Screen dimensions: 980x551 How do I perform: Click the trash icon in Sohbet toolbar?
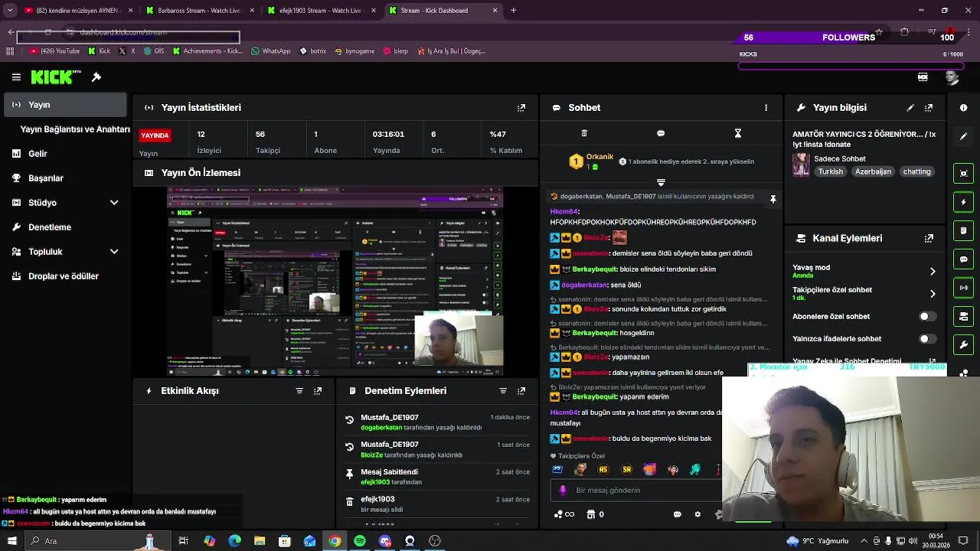[x=584, y=133]
